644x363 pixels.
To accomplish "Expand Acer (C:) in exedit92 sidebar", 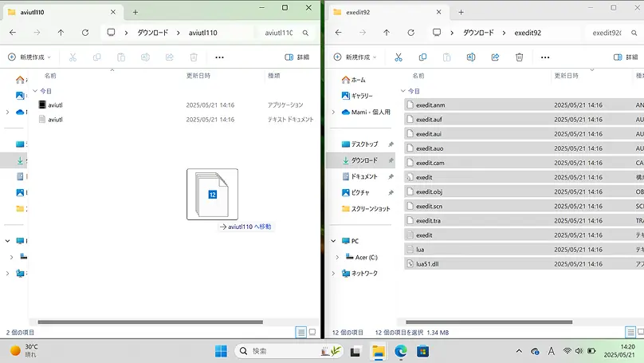I will click(x=337, y=257).
